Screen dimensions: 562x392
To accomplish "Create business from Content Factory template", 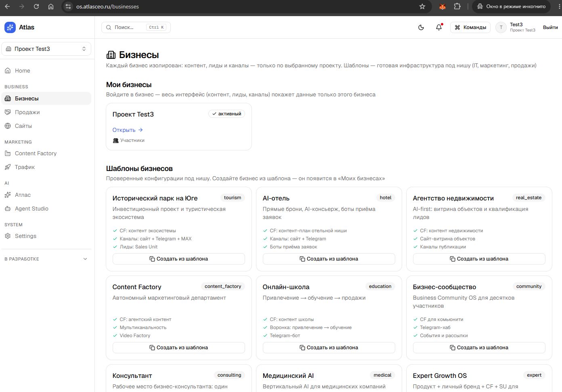I will click(x=179, y=348).
